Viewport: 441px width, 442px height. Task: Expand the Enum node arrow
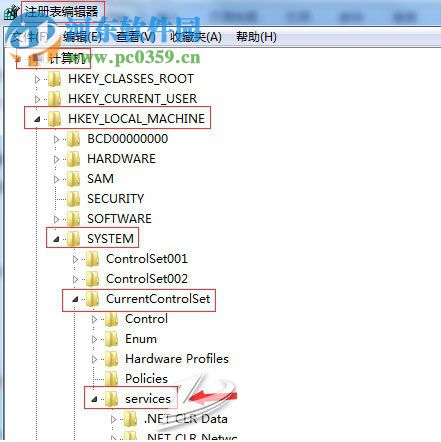[94, 339]
